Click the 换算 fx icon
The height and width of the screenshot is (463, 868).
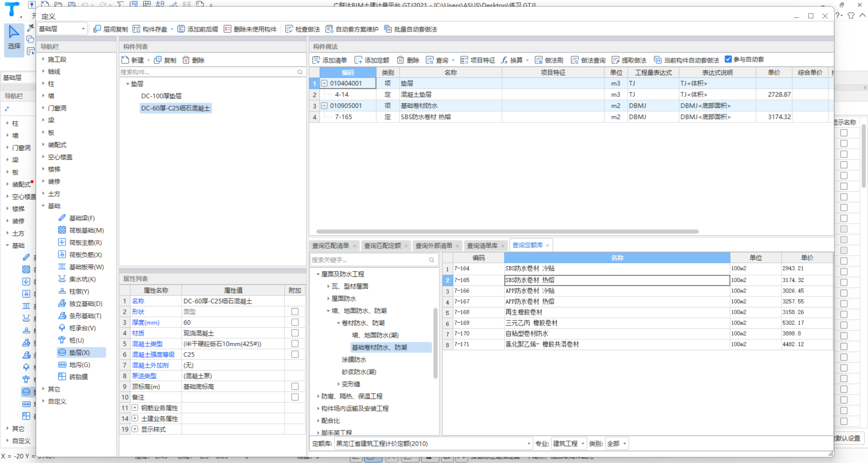tap(504, 60)
